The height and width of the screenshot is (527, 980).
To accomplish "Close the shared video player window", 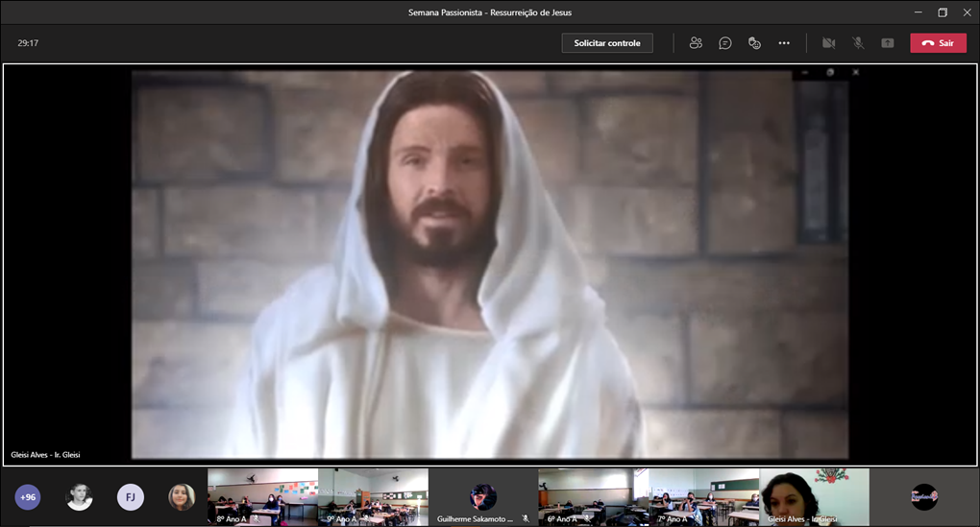I will click(856, 72).
